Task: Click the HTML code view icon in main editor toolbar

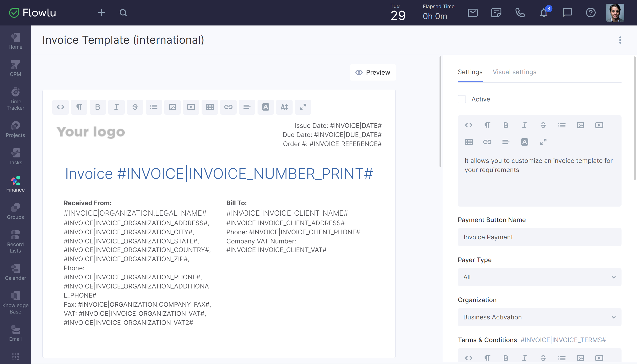Action: coord(61,107)
